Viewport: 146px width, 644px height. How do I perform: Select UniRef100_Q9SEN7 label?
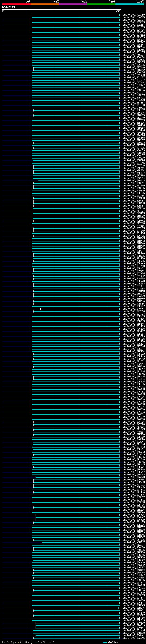(133, 369)
